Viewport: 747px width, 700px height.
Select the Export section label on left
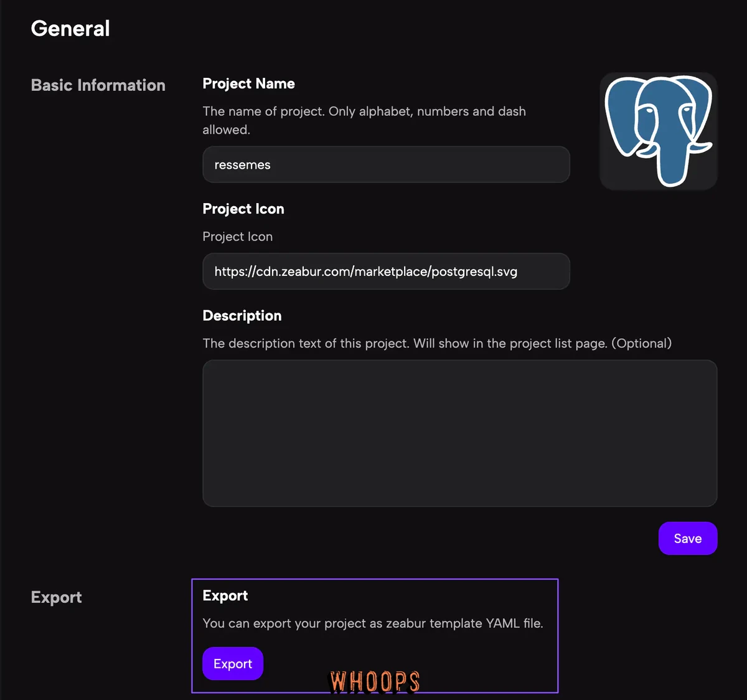(57, 597)
